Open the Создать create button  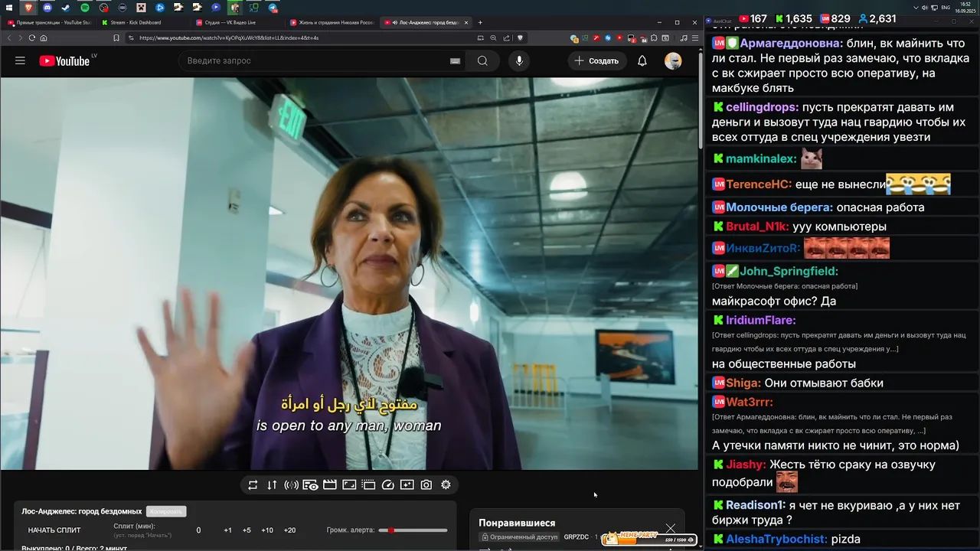point(597,60)
